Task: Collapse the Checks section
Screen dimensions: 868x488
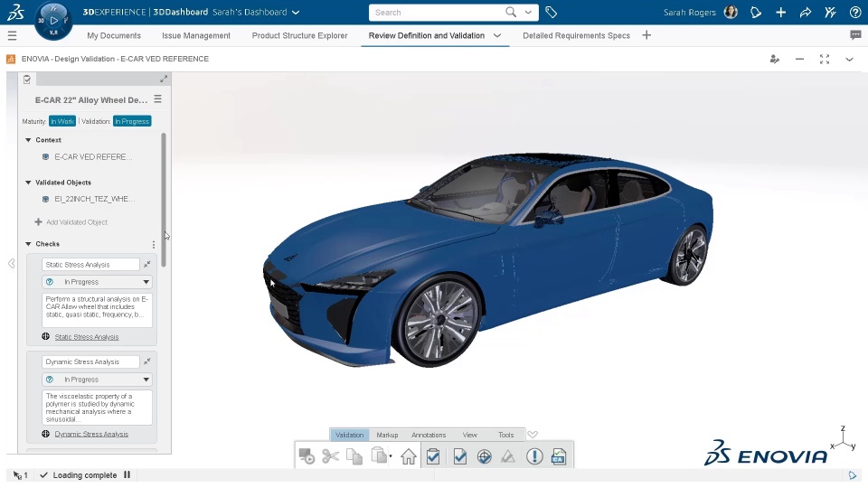Action: coord(28,243)
